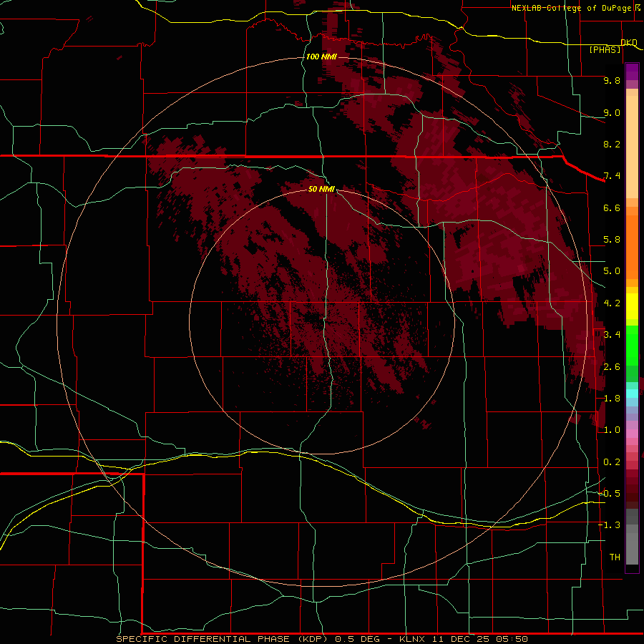Viewport: 644px width, 644px height.
Task: Click the 9.0 scale value
Action: pyautogui.click(x=612, y=112)
